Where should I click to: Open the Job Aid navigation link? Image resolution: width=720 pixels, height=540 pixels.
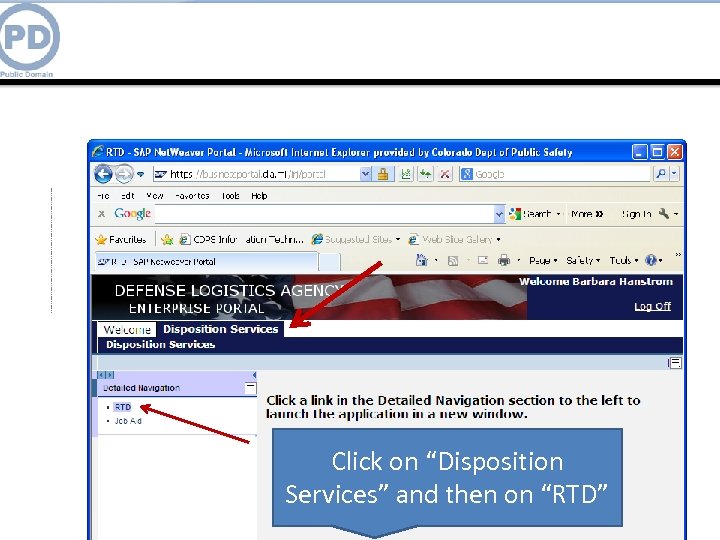(128, 421)
